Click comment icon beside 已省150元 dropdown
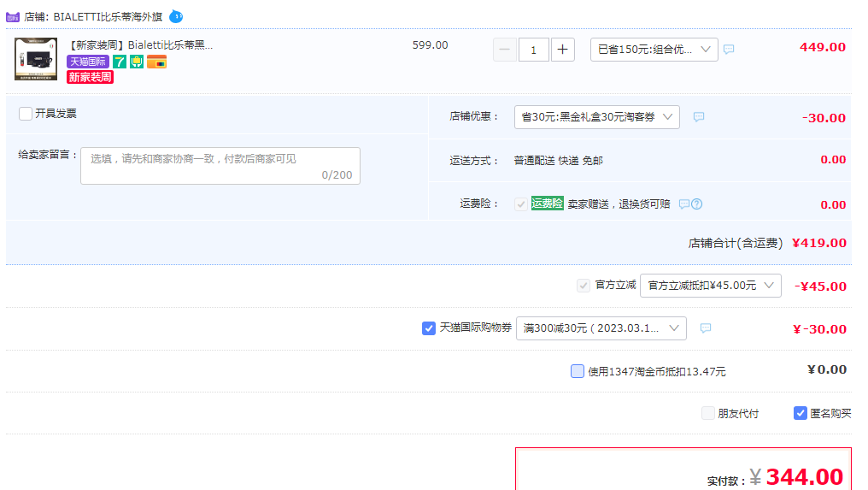Image resolution: width=868 pixels, height=490 pixels. (x=729, y=50)
